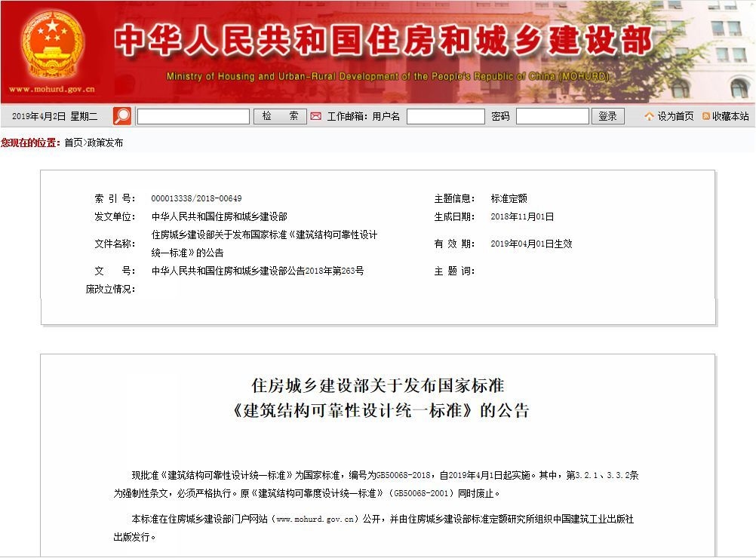Click the red magnifier search icon
Viewport: 756px width, 558px height.
(x=121, y=115)
